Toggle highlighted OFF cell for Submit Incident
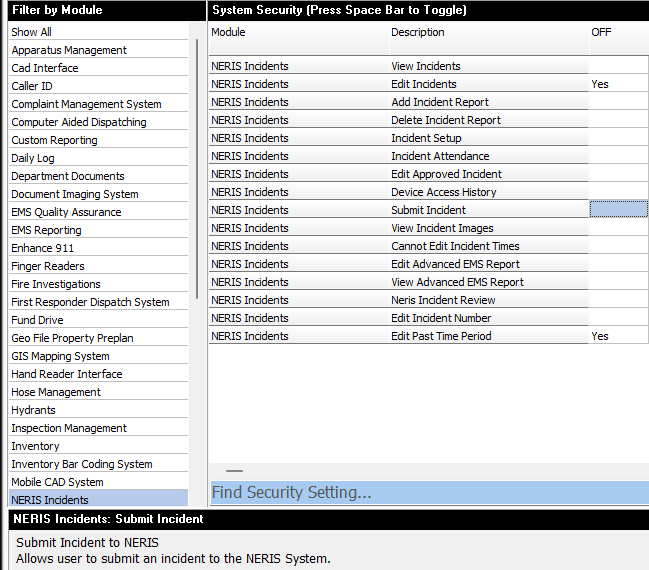Viewport: 649px width, 570px height. coord(619,209)
